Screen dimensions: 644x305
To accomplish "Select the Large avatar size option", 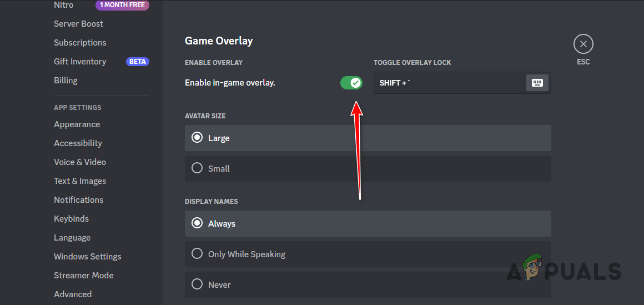I will coord(197,138).
